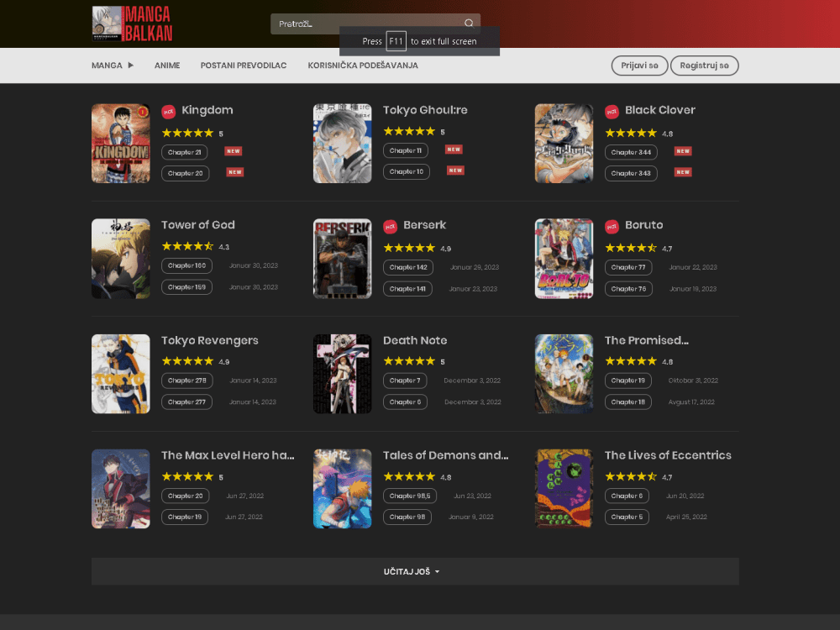Open the Berserk cover thumbnail

click(x=342, y=259)
